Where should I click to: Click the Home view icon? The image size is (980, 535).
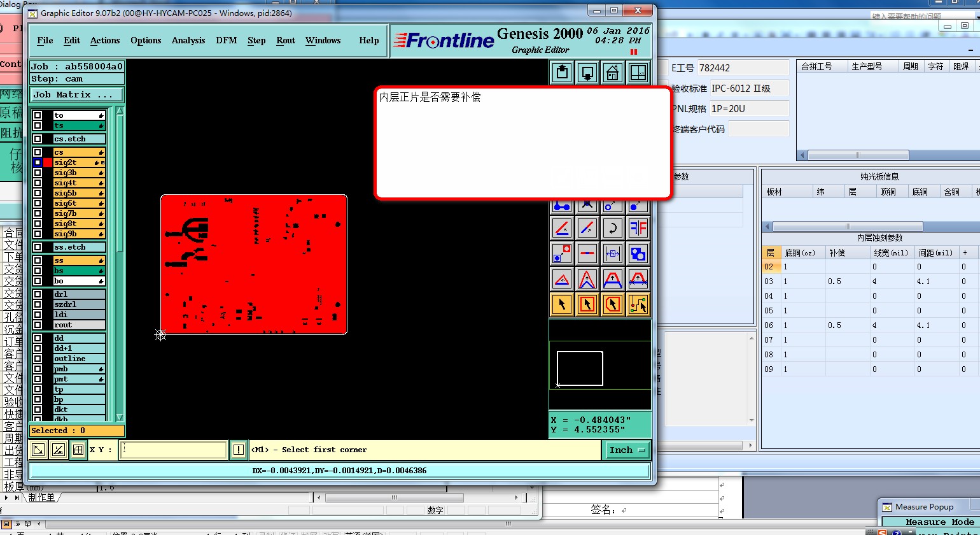click(x=613, y=72)
